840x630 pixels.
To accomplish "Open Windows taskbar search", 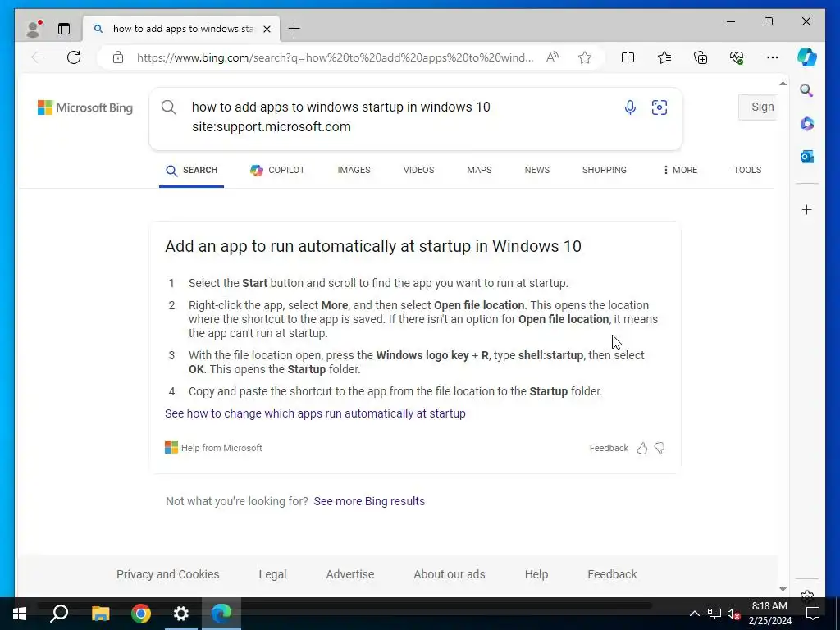I will point(59,614).
